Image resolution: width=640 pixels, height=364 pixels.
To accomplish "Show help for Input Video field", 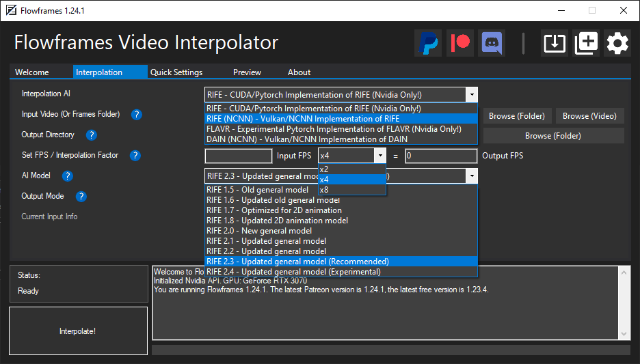I will 137,115.
